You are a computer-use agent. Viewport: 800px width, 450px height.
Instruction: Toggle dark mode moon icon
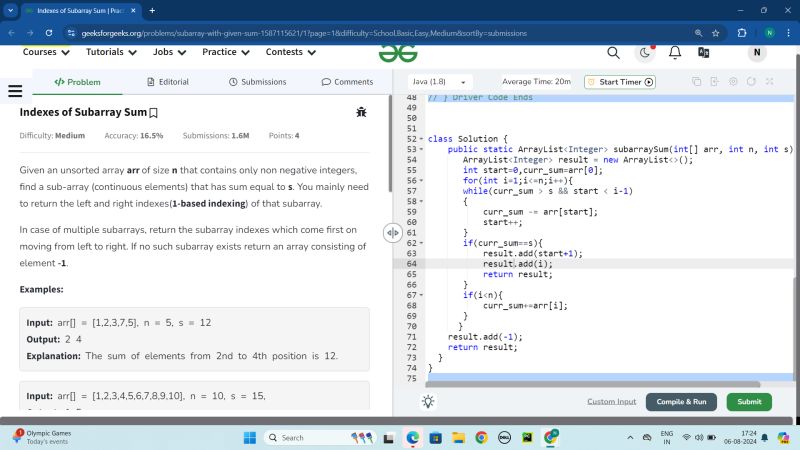(x=645, y=53)
